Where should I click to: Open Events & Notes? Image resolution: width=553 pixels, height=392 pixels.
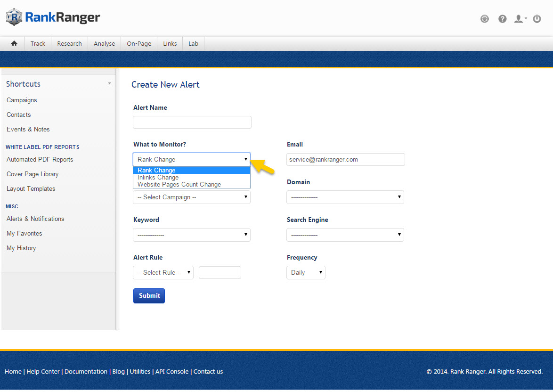(28, 129)
